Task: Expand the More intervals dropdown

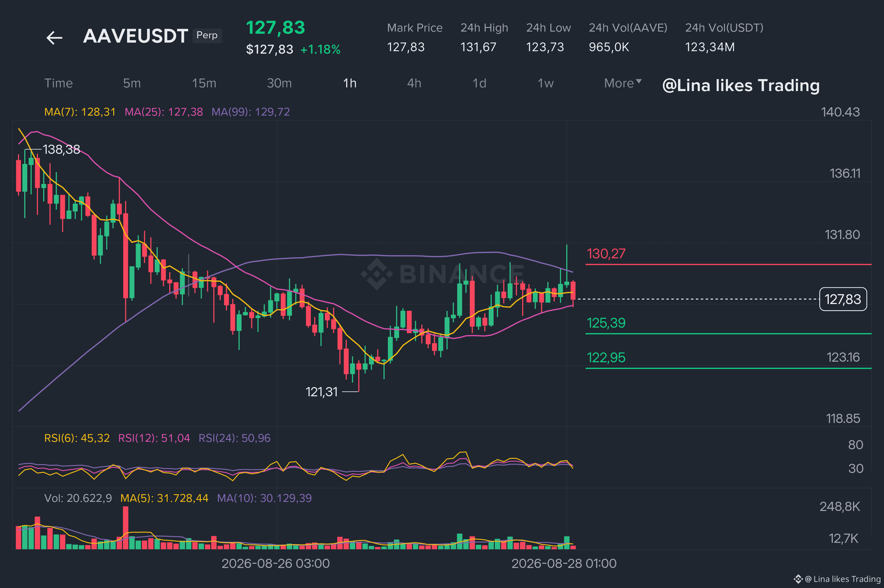Action: coord(623,83)
